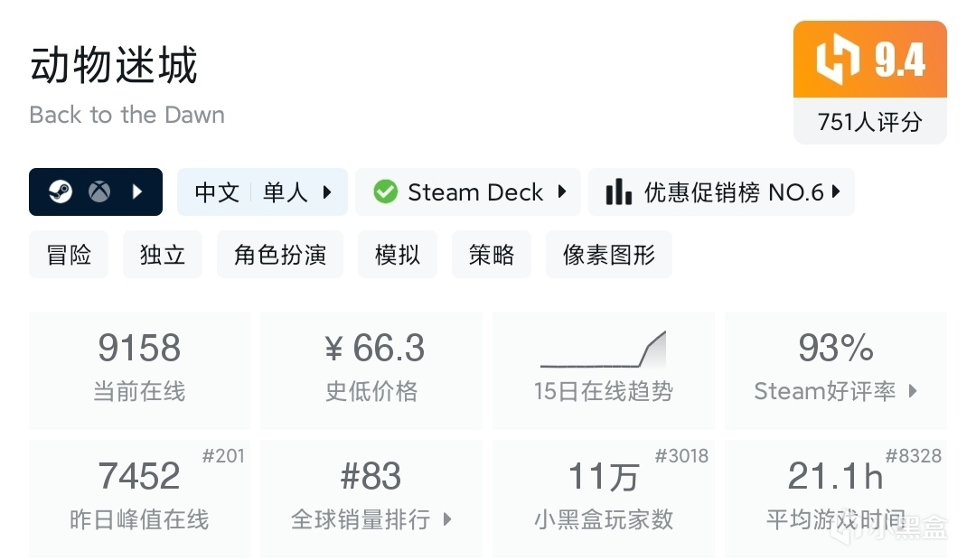Select the 模拟 genre tag

(398, 255)
